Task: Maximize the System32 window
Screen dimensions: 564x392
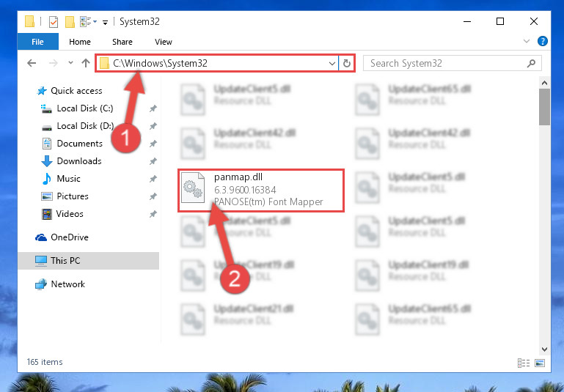Action: click(500, 21)
